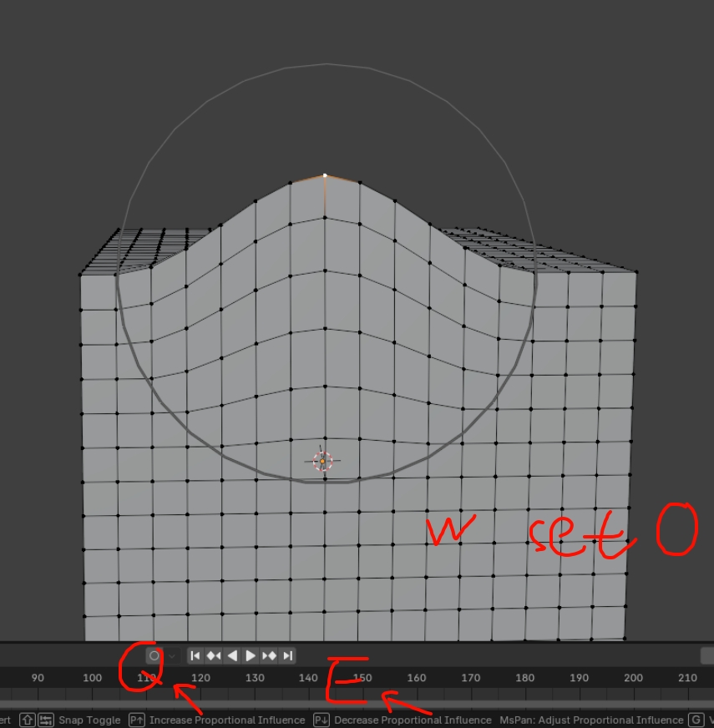Click frame 160 on the timeline ruler

417,678
